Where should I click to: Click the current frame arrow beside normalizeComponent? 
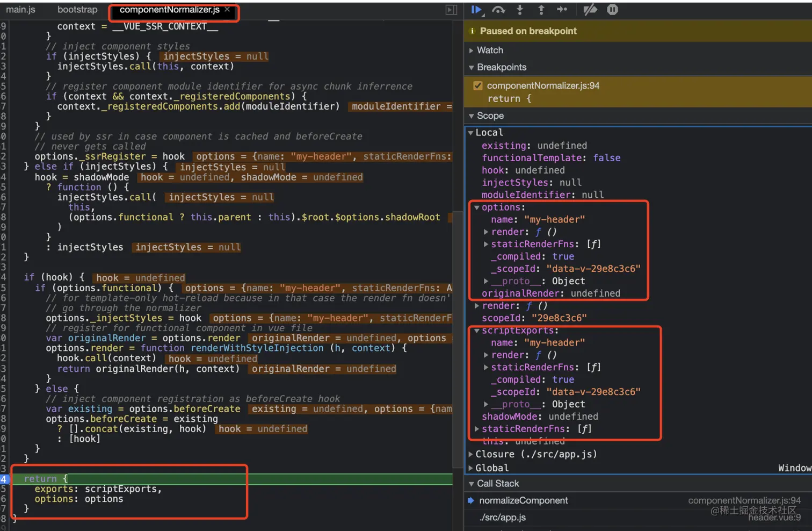471,500
